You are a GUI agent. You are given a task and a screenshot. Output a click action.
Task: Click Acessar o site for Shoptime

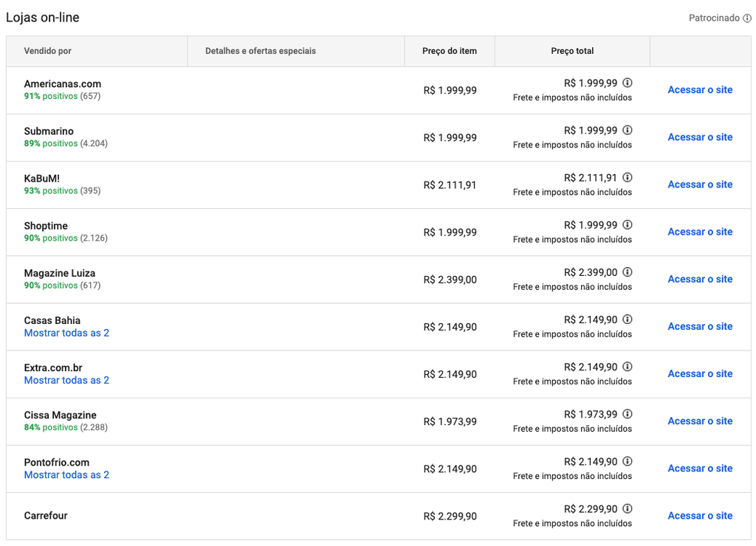(700, 232)
